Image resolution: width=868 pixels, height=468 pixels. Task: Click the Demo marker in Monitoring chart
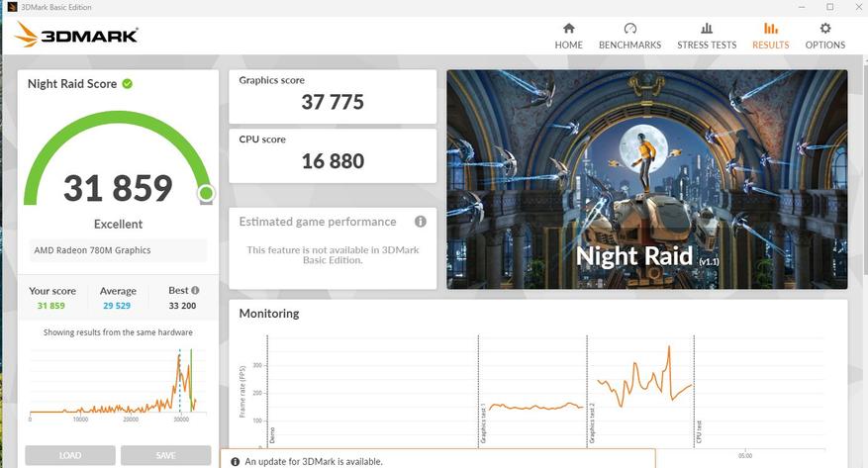272,435
